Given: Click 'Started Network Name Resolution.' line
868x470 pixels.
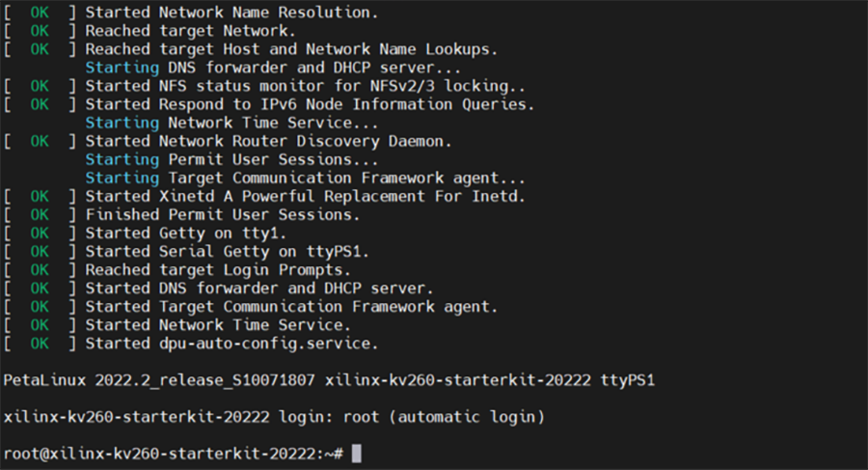Looking at the screenshot, I should pos(191,13).
